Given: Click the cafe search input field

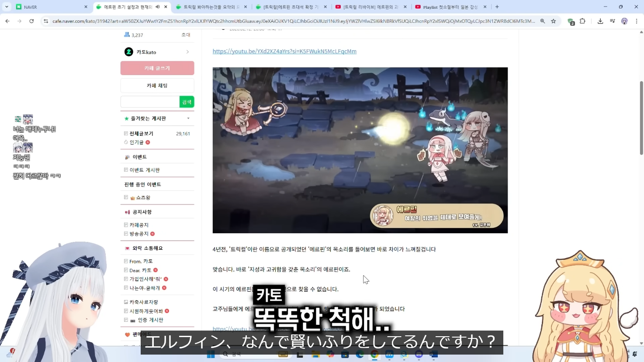Looking at the screenshot, I should [x=150, y=102].
